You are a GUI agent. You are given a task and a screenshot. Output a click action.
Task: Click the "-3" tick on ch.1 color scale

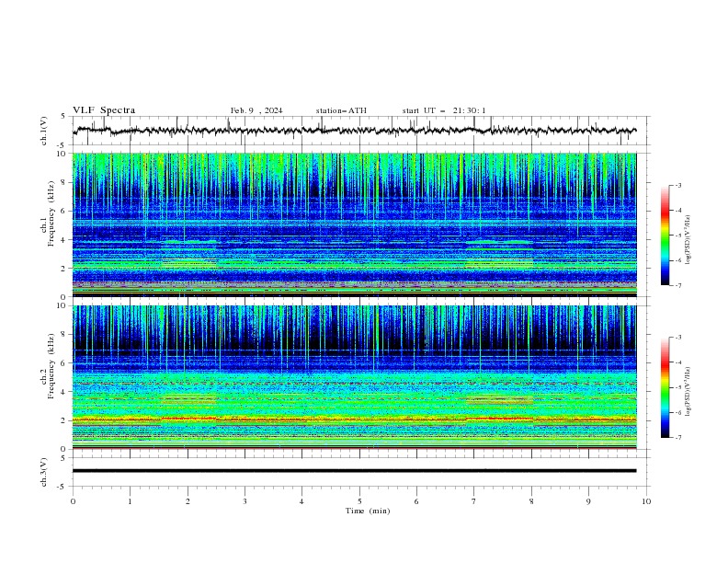click(x=678, y=185)
